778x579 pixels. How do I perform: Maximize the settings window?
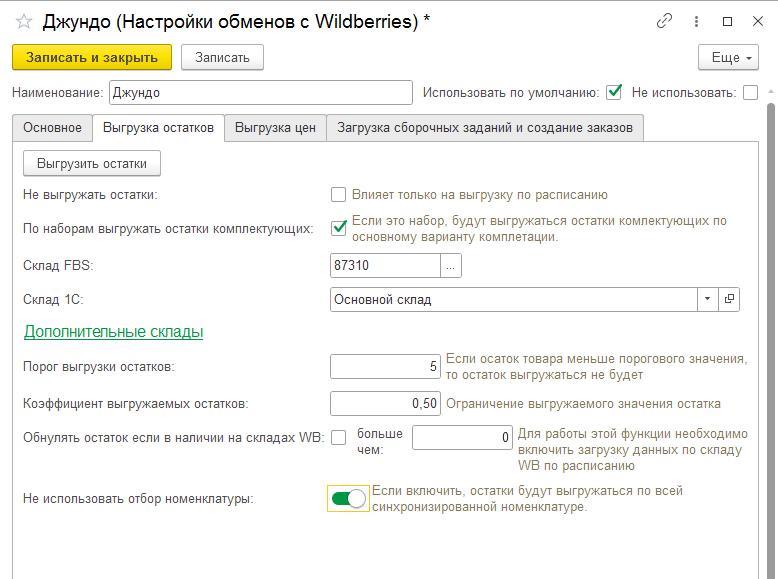click(x=727, y=21)
